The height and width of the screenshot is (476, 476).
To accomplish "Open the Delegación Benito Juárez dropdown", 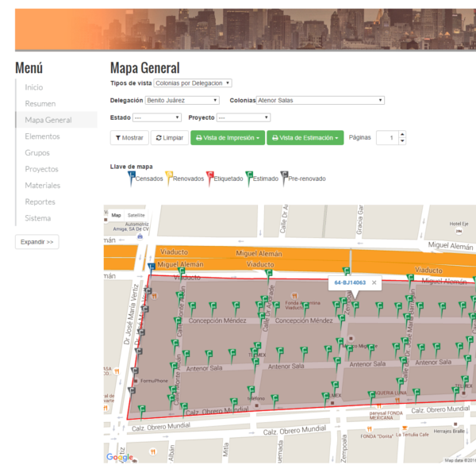I will [x=182, y=101].
